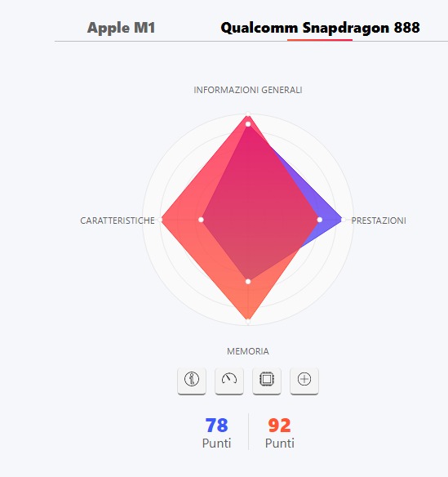Click the orange 92 Punti score
This screenshot has height=477, width=448.
tap(280, 433)
